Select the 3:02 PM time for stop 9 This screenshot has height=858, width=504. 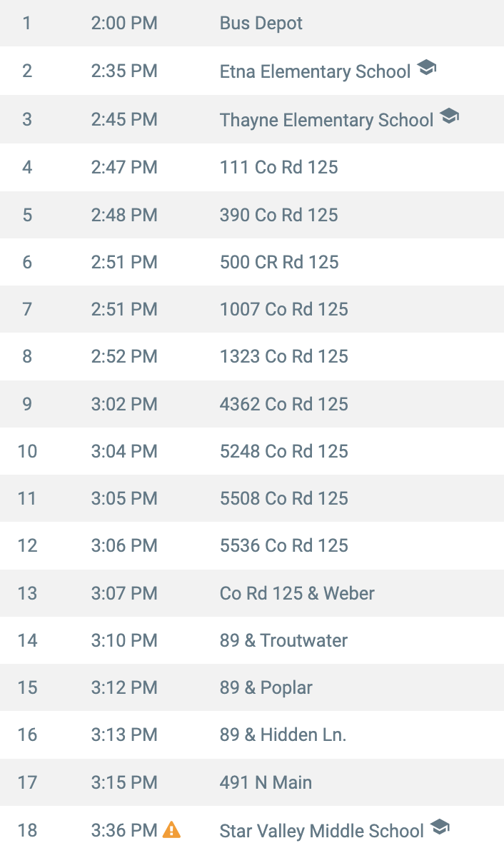(124, 404)
